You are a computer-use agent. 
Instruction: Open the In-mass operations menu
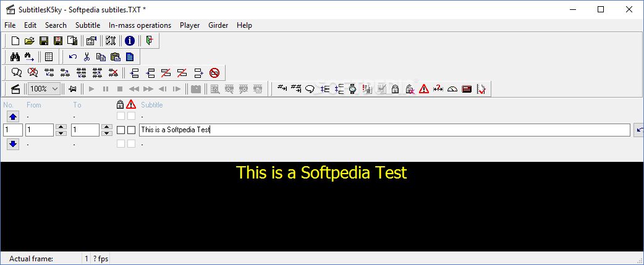pos(140,25)
